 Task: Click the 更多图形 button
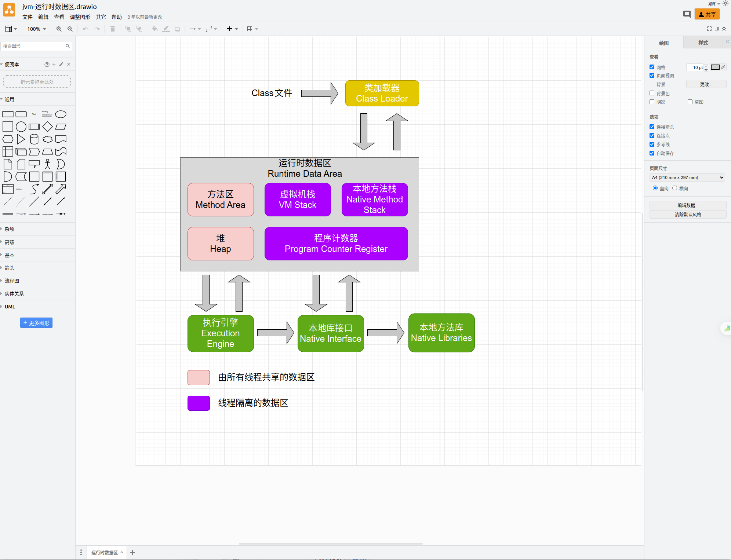[36, 323]
